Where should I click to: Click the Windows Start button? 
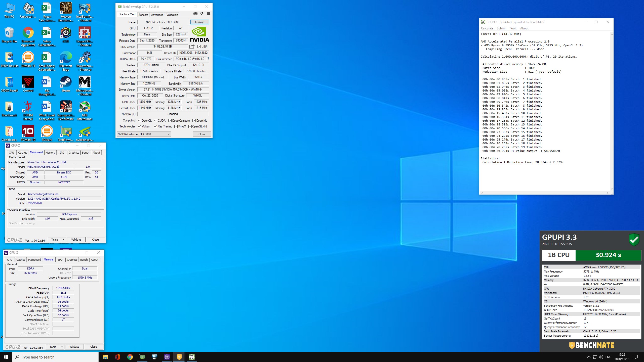(6, 357)
